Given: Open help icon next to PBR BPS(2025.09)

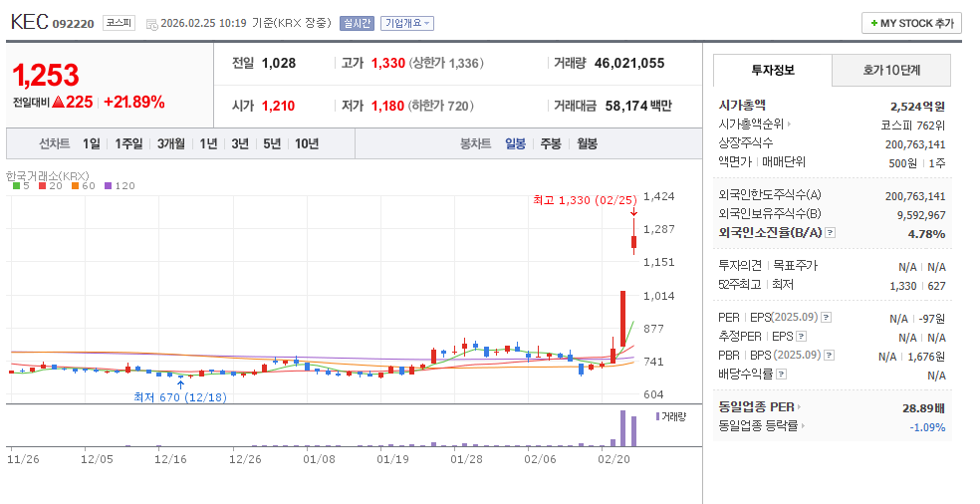Looking at the screenshot, I should [x=829, y=356].
